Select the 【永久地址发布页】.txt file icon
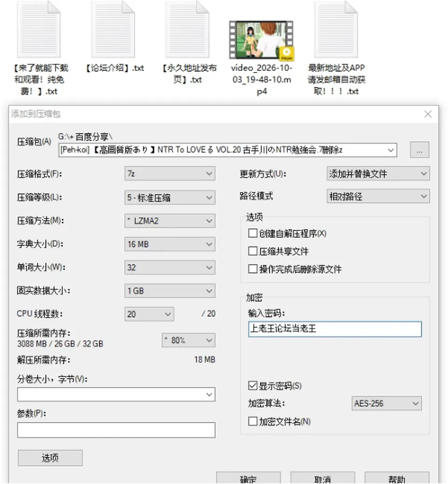 click(187, 29)
